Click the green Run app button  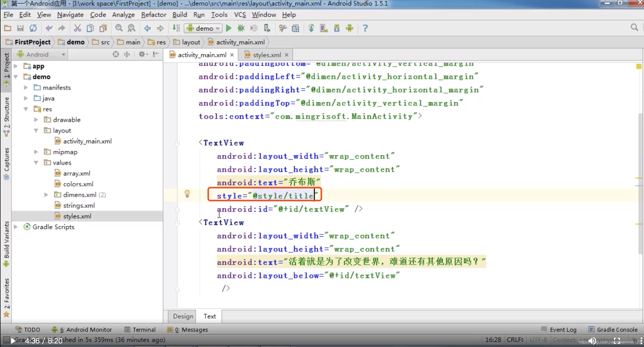click(229, 28)
